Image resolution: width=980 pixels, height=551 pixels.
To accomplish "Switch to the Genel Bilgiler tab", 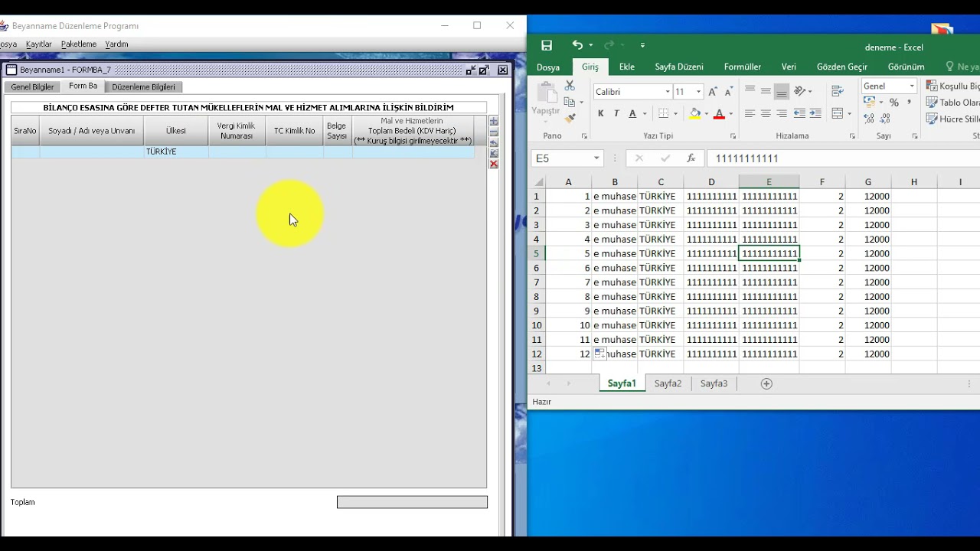I will click(x=32, y=87).
